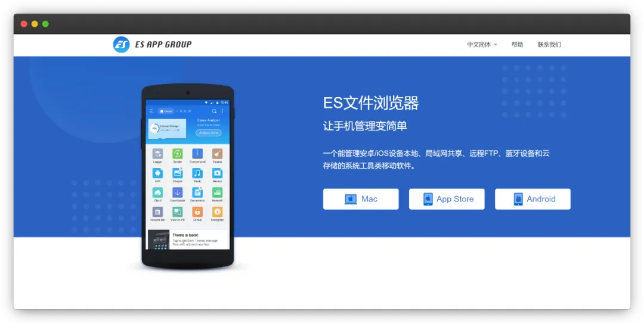
Task: Download the Mac version
Action: click(361, 199)
